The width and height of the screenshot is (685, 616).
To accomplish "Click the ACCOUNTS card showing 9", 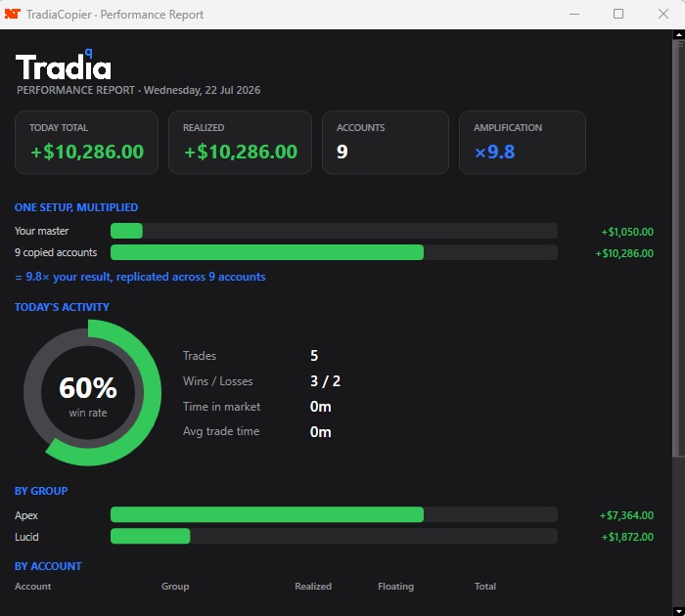I will click(386, 143).
